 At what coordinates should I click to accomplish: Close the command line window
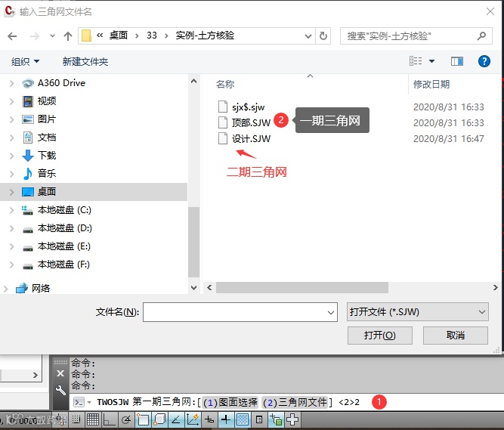(x=60, y=373)
